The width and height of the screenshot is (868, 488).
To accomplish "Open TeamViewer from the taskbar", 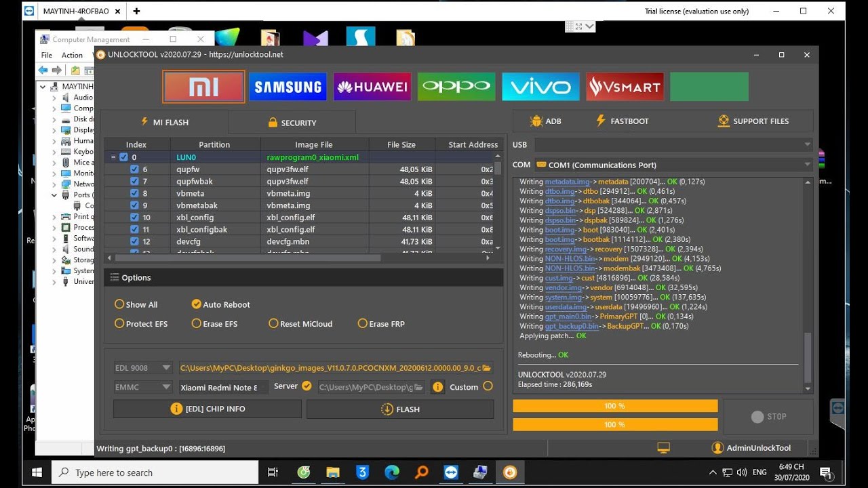I will click(450, 472).
